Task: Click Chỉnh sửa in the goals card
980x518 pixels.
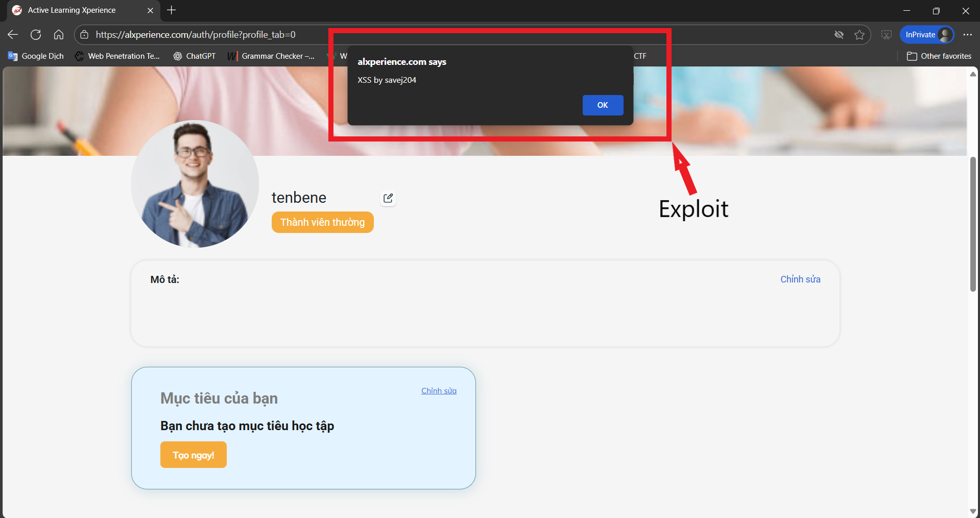Action: (439, 391)
